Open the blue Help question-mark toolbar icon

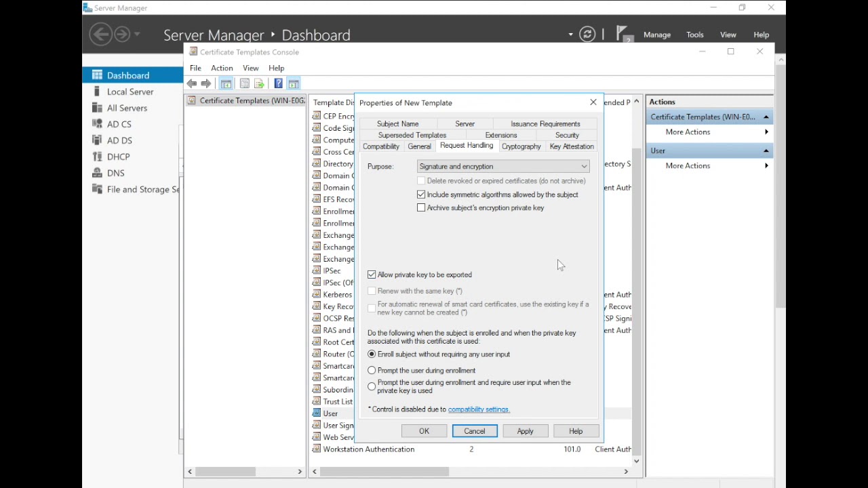pyautogui.click(x=278, y=83)
